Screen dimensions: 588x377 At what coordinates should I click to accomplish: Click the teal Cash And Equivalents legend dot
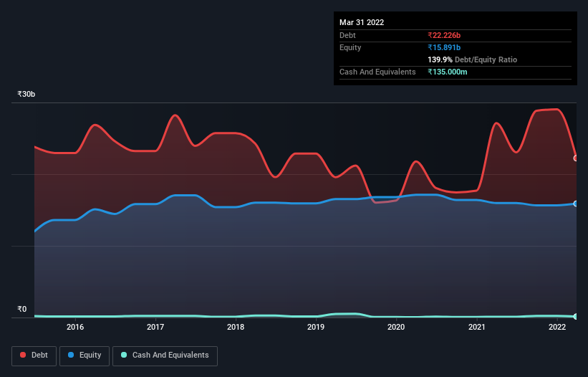coord(124,355)
